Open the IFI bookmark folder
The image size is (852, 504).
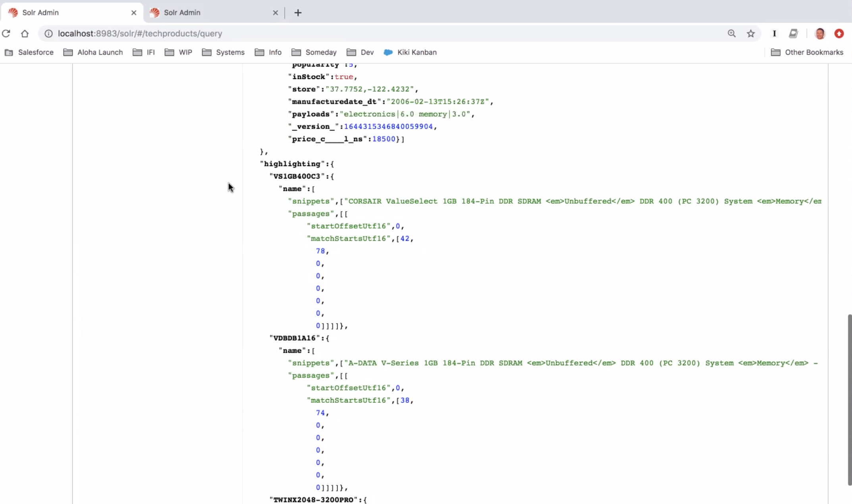(x=144, y=52)
